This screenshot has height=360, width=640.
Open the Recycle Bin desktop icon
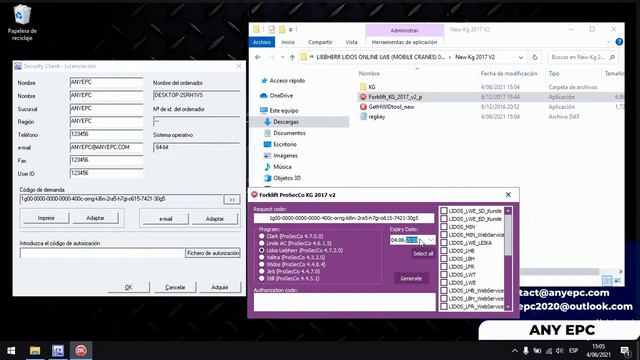point(22,22)
